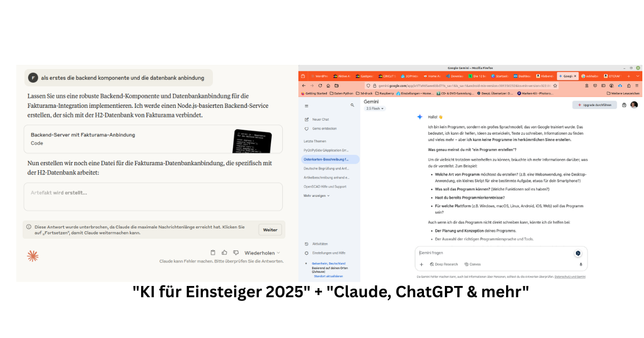Open Firefox extensions puzzle icon
Image resolution: width=644 pixels, height=338 pixels.
[628, 85]
